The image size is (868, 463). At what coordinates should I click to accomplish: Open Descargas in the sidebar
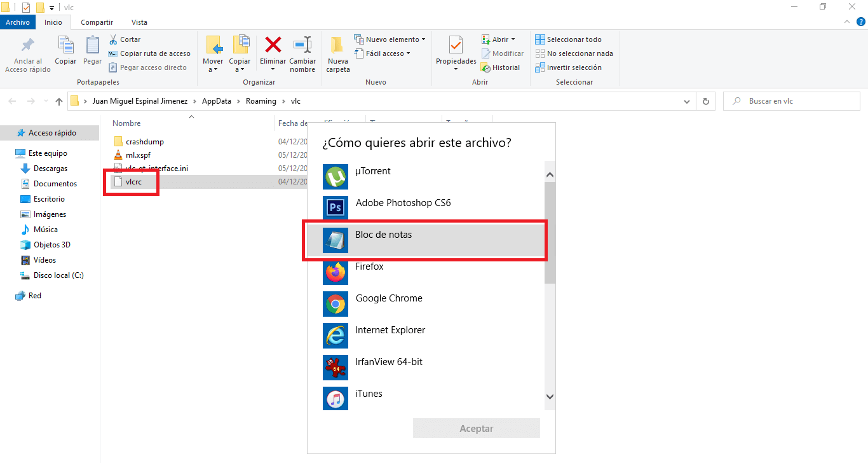[x=44, y=169]
